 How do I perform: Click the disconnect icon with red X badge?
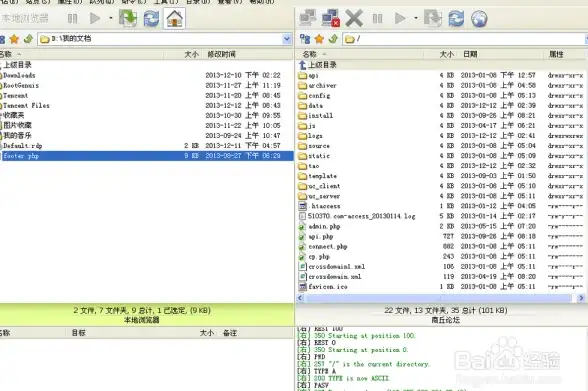(x=331, y=18)
